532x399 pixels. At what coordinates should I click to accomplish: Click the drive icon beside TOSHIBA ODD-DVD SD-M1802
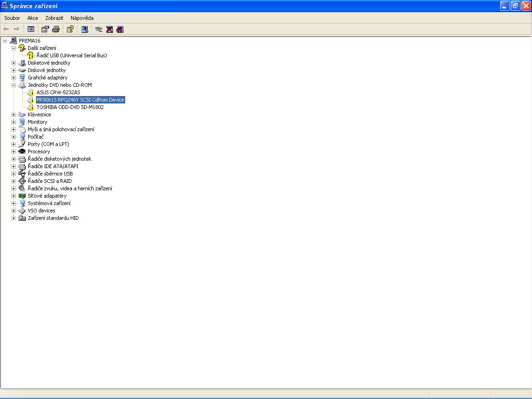point(31,107)
